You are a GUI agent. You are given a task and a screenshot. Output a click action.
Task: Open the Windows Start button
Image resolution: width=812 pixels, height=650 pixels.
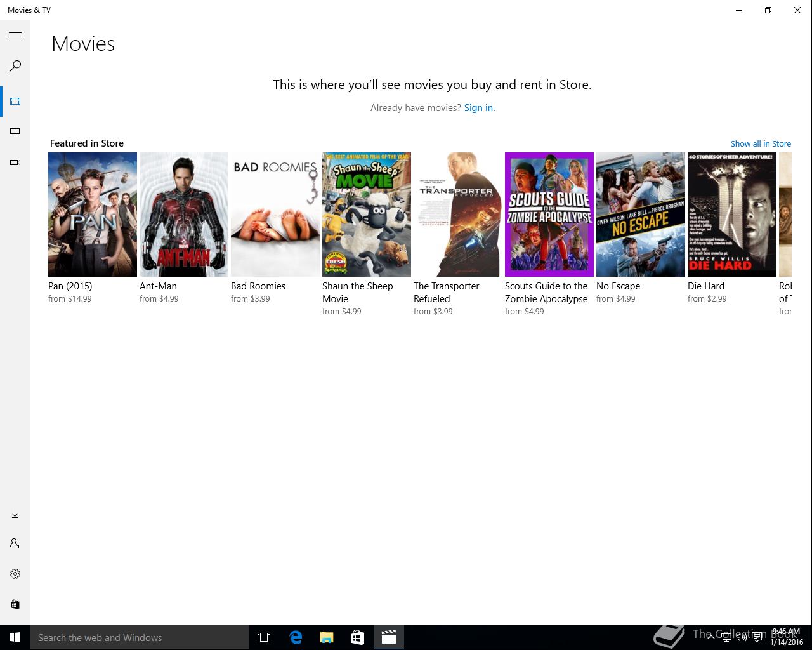tap(15, 637)
